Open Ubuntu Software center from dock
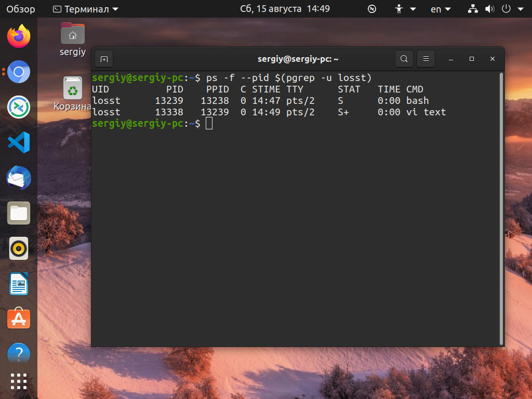 [19, 318]
